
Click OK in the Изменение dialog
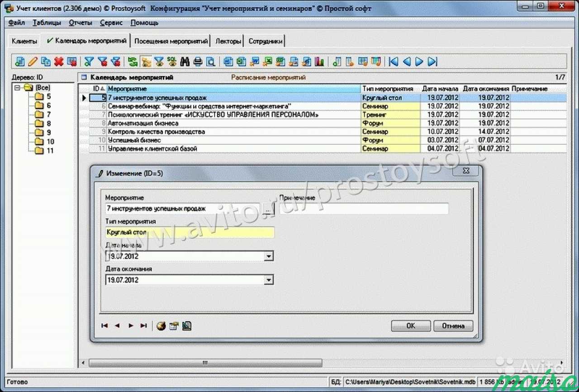click(411, 326)
